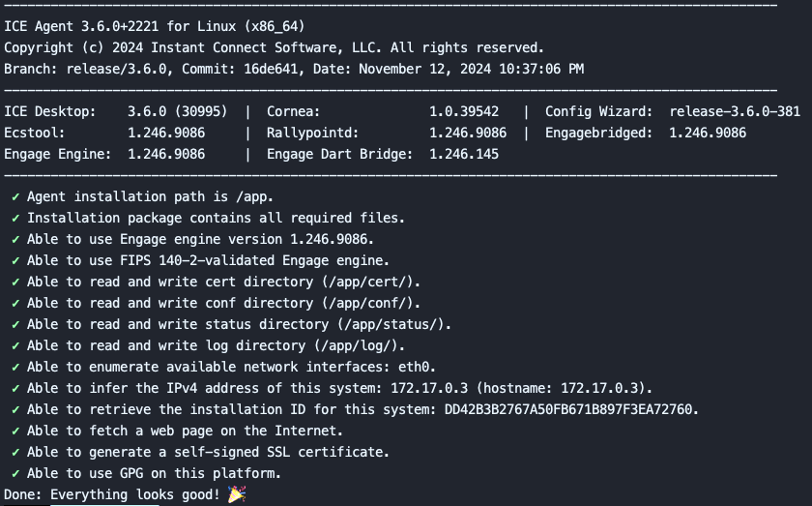This screenshot has width=812, height=506.
Task: Click checkmark beside enumerate network interfaces line
Action: pyautogui.click(x=15, y=367)
